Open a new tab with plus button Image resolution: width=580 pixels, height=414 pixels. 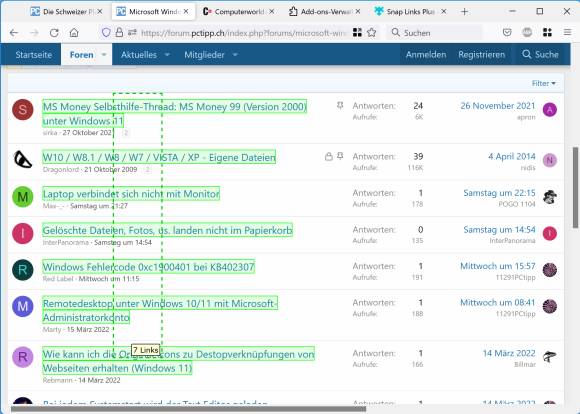click(464, 12)
